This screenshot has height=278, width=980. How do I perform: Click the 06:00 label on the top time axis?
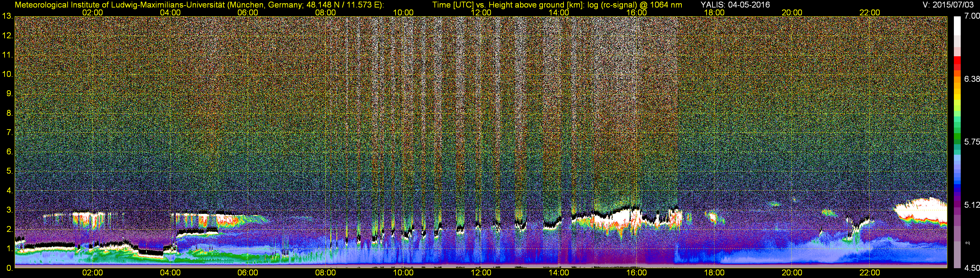248,12
